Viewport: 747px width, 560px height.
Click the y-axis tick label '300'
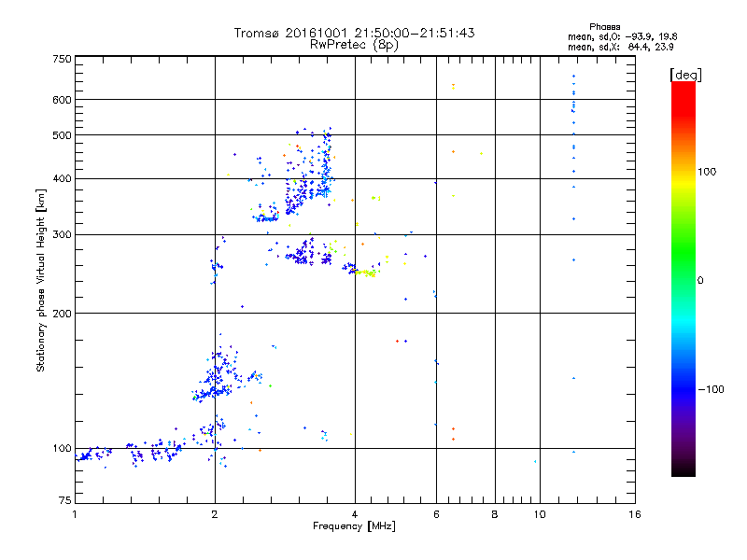(62, 234)
